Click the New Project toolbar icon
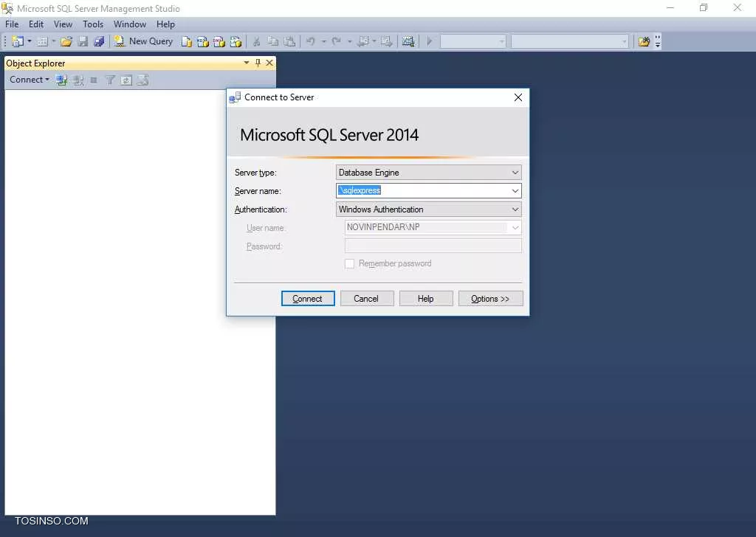The image size is (756, 537). click(x=18, y=41)
